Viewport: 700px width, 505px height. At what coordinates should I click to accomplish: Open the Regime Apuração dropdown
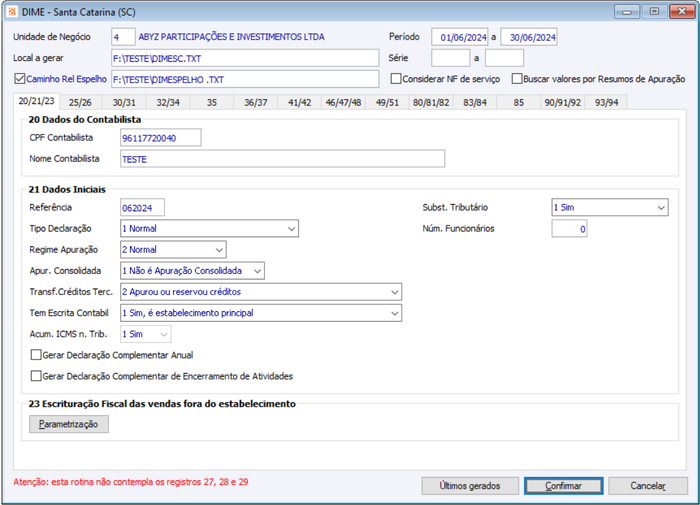(173, 250)
